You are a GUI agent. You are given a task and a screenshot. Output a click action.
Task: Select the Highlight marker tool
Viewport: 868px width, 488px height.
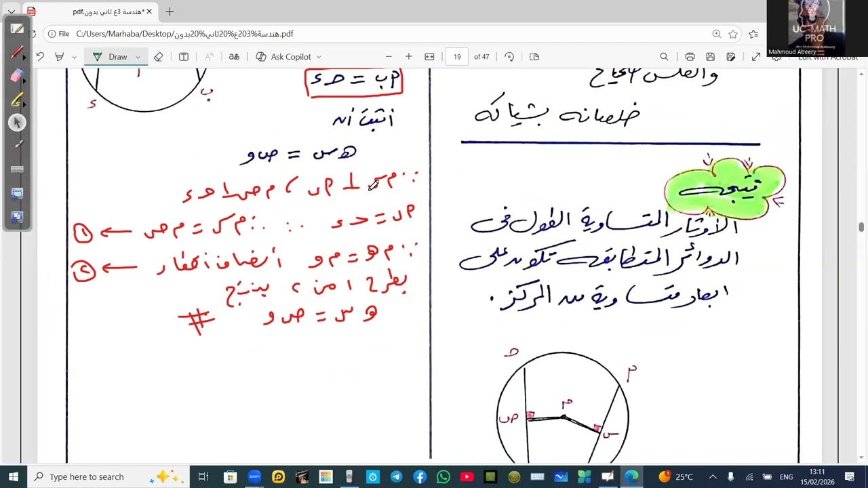(x=60, y=57)
